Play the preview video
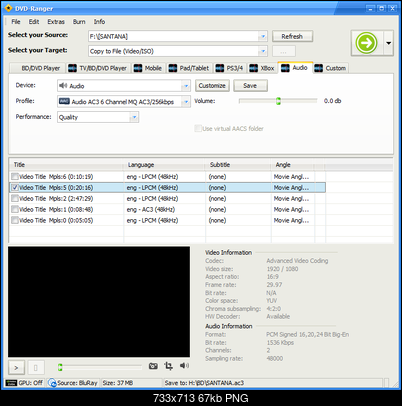 pyautogui.click(x=16, y=368)
